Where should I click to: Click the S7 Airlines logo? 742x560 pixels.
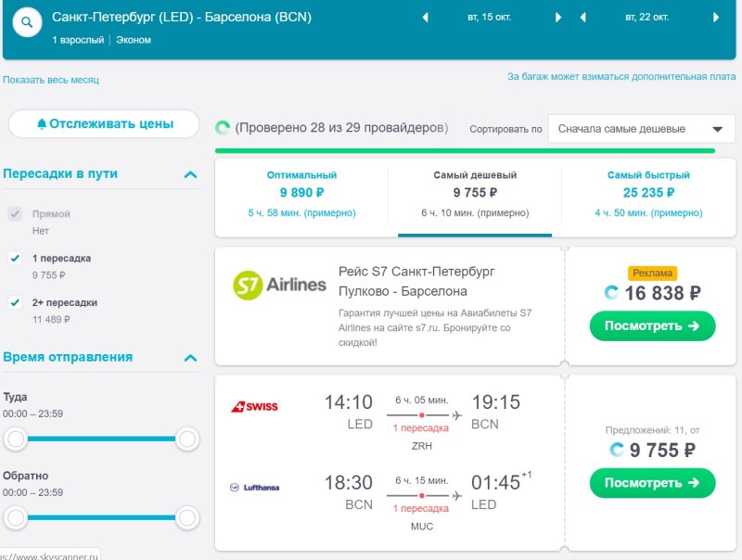[279, 286]
